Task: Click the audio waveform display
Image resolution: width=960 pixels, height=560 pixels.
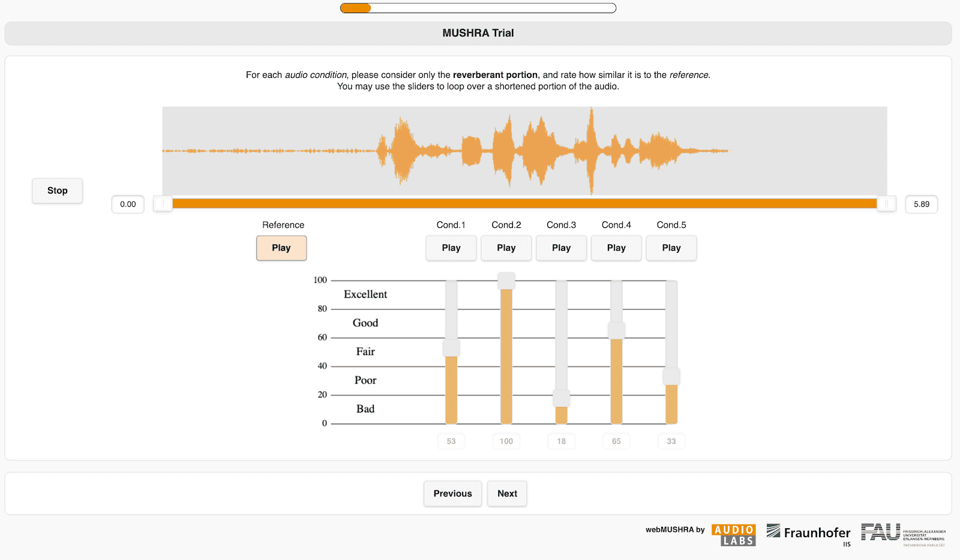Action: point(524,151)
